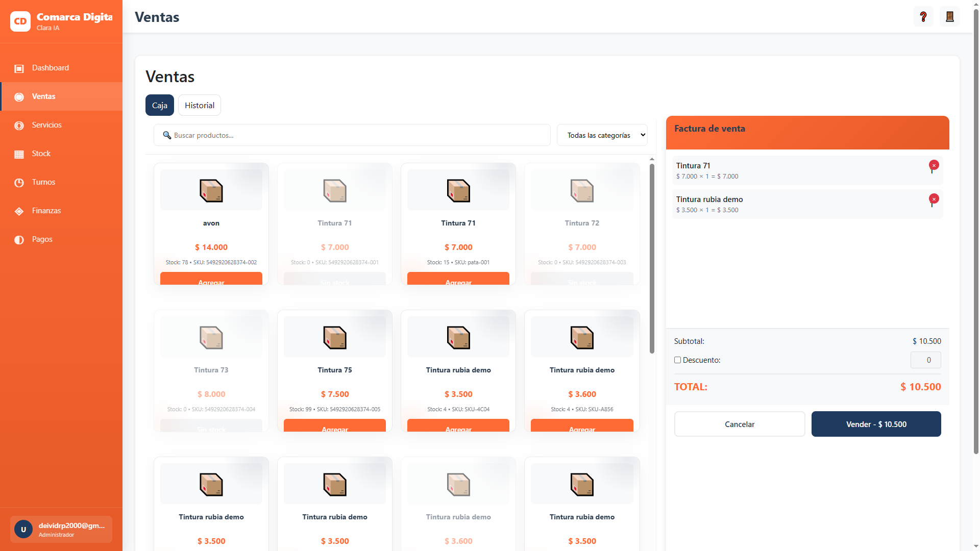Expand the Todas las categorías dropdown
Viewport: 980px width, 551px height.
(x=602, y=135)
